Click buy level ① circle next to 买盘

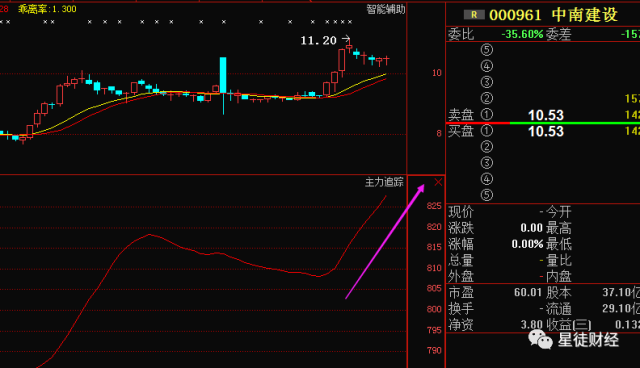(x=487, y=131)
